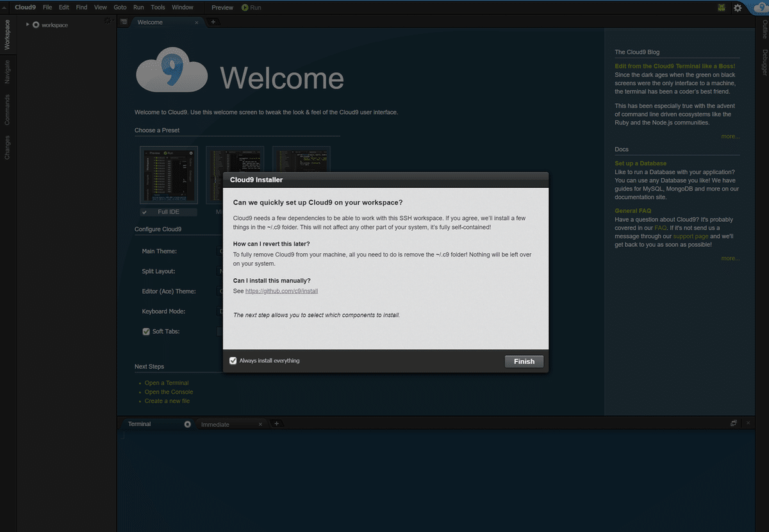Click the green Run play icon
769x532 pixels.
coord(245,8)
